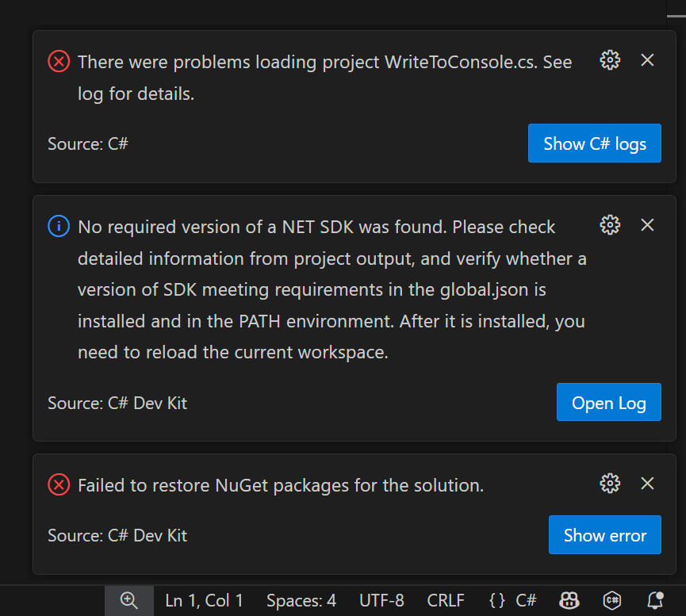
Task: Select file encoding via UTF-8 indicator
Action: [x=381, y=600]
